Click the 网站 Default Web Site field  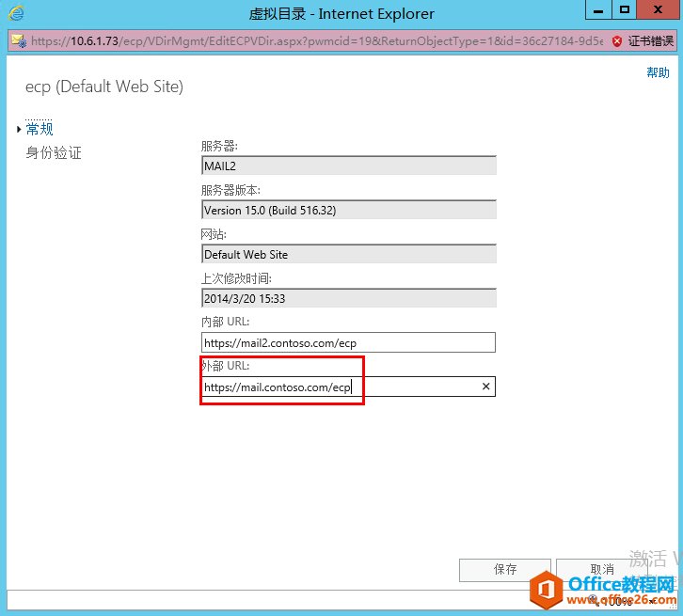(x=349, y=254)
